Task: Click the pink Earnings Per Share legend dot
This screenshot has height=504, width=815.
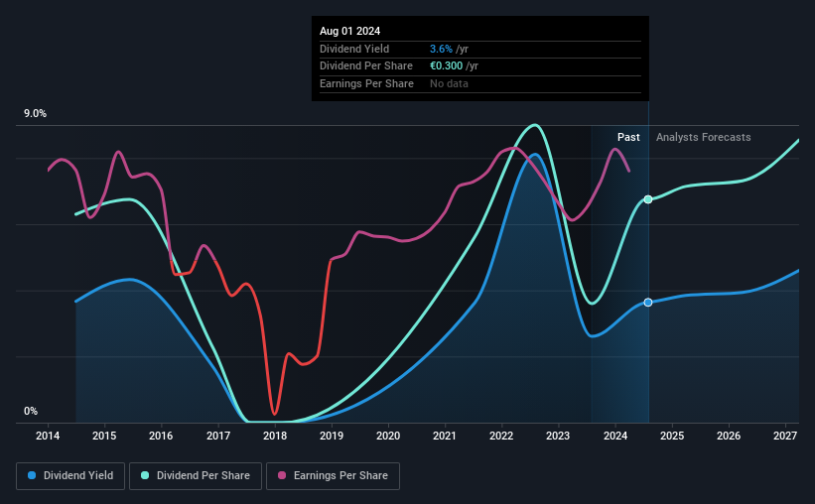Action: tap(282, 475)
